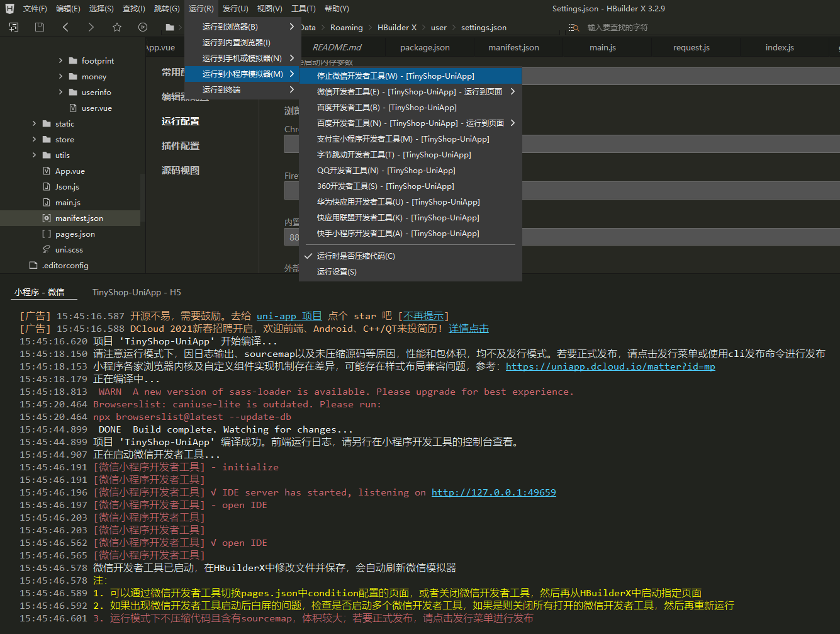Screen dimensions: 840x634
Task: Click the HBuilder logo icon
Action: (9, 9)
